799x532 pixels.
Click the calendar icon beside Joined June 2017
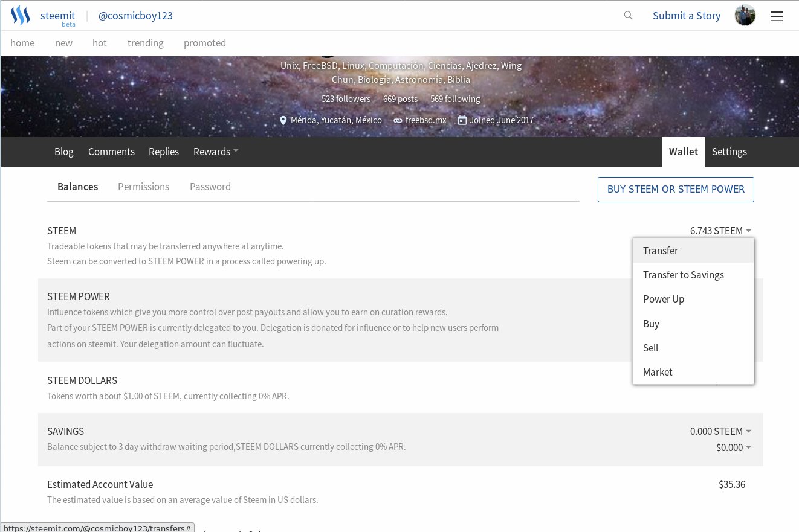(462, 120)
